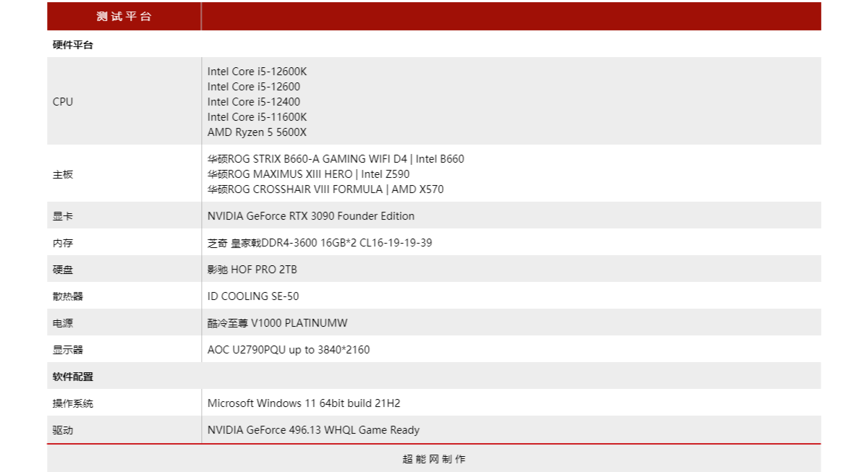Click Intel Core i5-11600K text
Screen dimensions: 868x472
coord(258,117)
